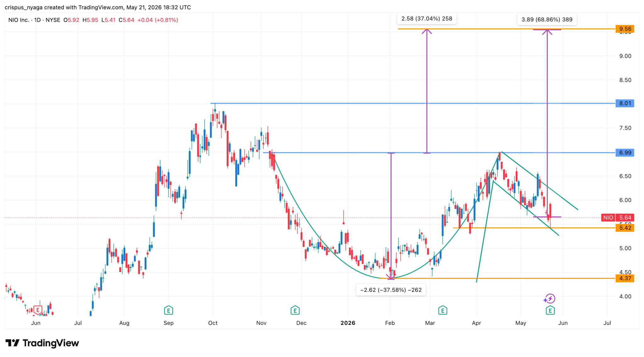Click the Apr label on time axis
Image resolution: width=644 pixels, height=357 pixels.
pos(476,323)
